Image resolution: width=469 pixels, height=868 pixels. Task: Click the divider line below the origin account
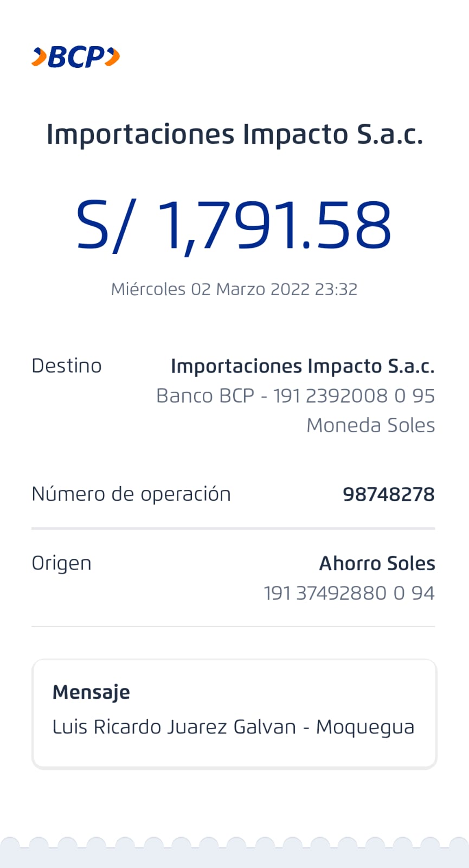(x=233, y=627)
